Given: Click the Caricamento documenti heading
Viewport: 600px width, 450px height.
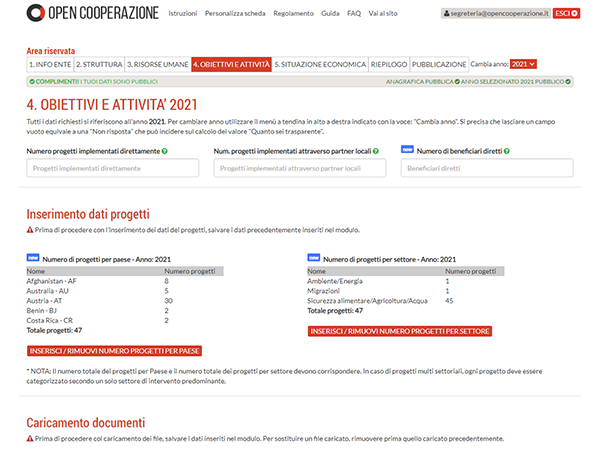Looking at the screenshot, I should 86,422.
